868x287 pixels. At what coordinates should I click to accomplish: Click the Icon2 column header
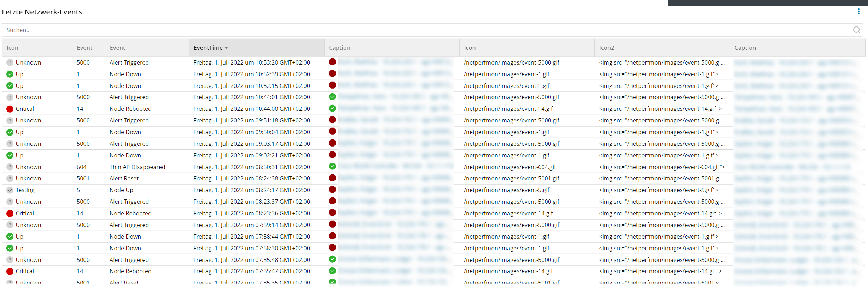[x=662, y=48]
